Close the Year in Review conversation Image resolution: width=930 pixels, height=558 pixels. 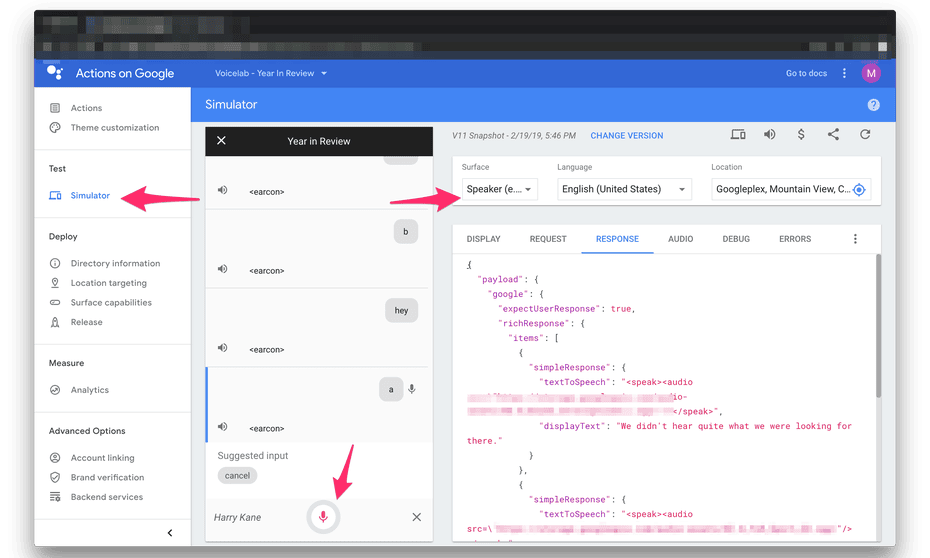[221, 141]
